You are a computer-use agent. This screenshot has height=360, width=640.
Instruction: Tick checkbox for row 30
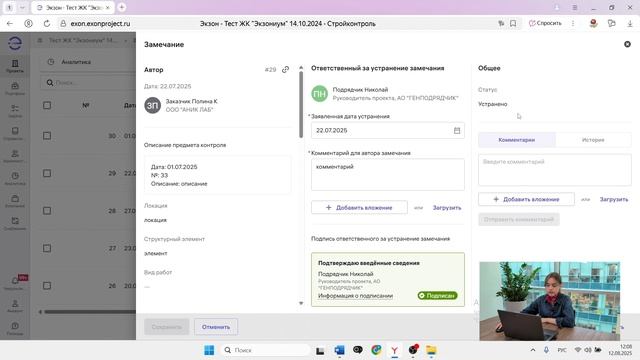47,136
